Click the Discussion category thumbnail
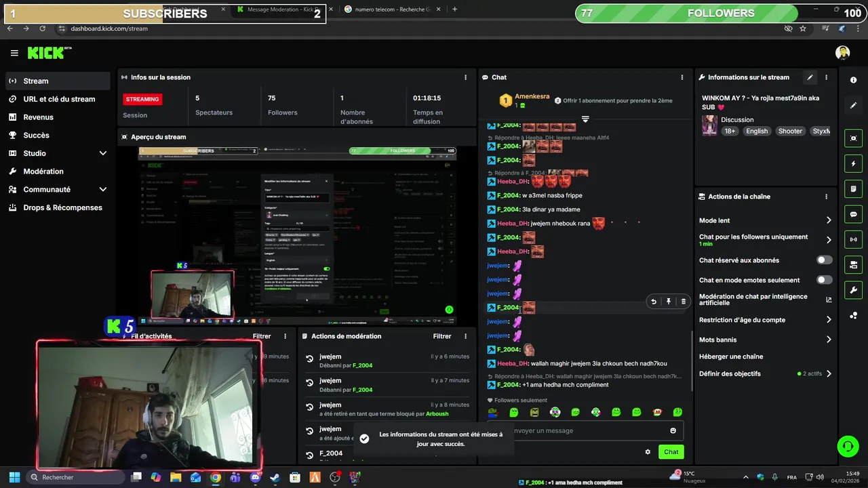Image resolution: width=868 pixels, height=488 pixels. (x=709, y=125)
